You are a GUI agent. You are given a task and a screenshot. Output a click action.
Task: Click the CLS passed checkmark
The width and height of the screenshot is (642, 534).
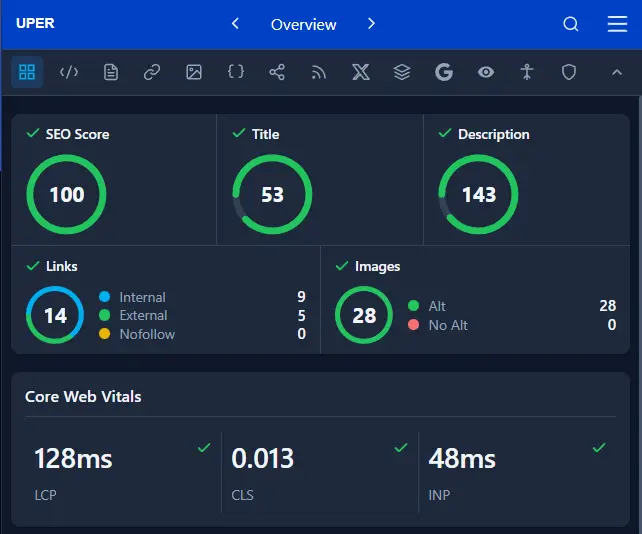click(401, 448)
